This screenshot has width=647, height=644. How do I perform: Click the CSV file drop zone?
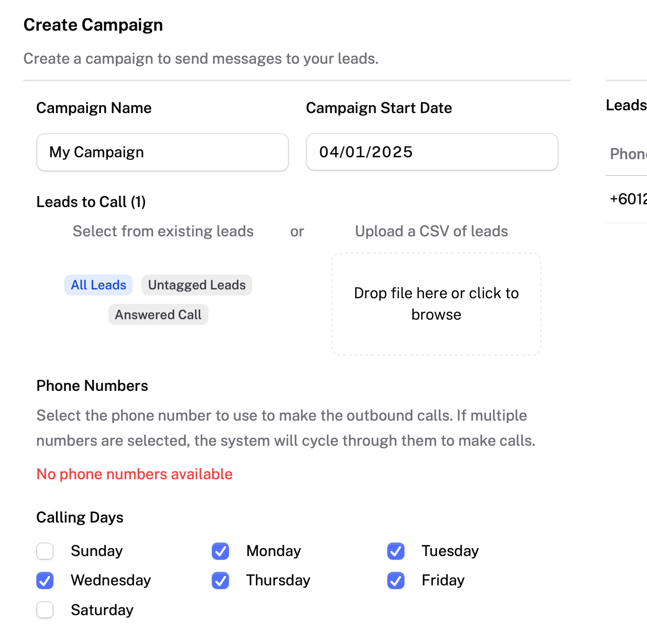436,304
